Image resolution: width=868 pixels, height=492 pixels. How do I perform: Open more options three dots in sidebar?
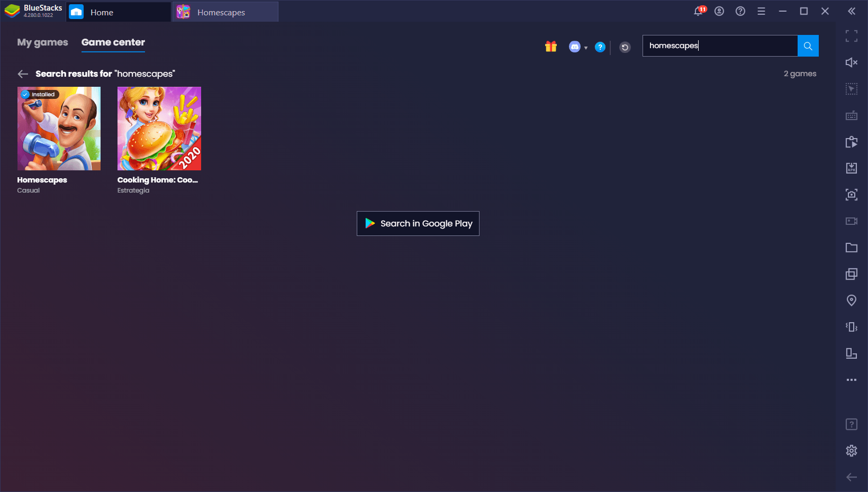(x=852, y=380)
